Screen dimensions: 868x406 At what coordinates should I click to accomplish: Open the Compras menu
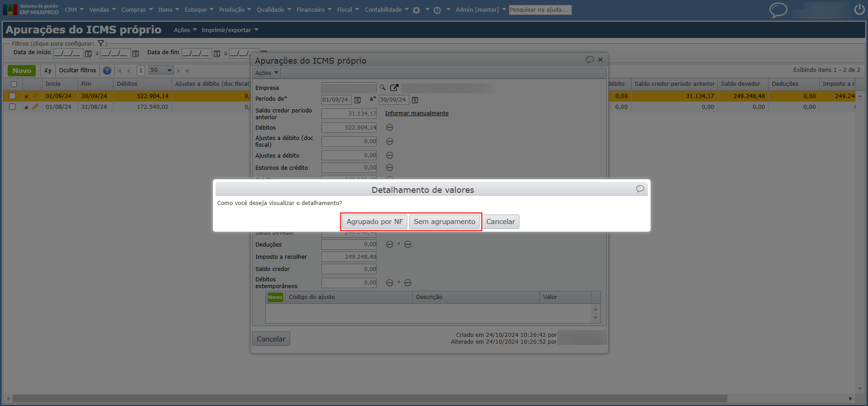coord(137,9)
